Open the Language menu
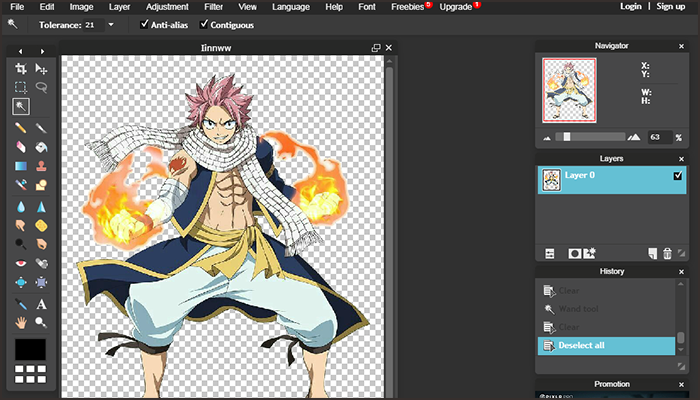 coord(291,6)
